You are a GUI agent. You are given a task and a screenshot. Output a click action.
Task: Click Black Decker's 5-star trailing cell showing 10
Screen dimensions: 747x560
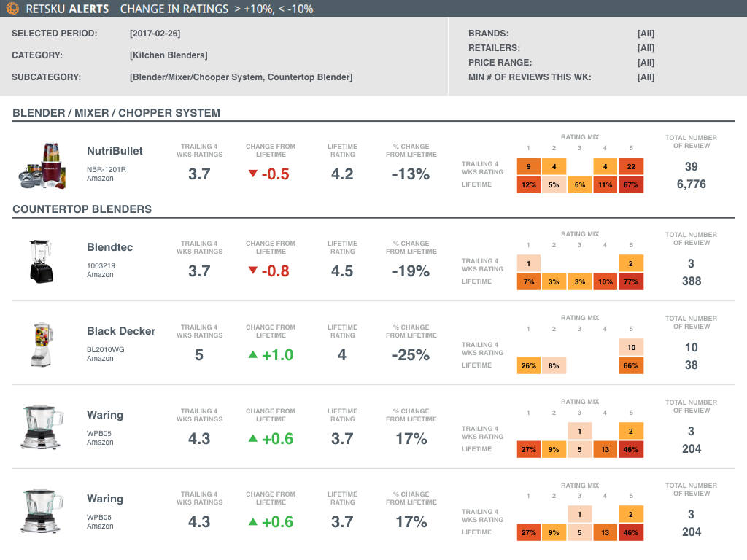point(631,348)
